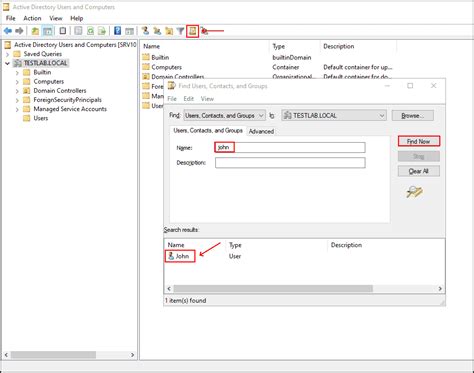Select Managed Service Accounts in the tree
This screenshot has height=373, width=474.
[x=70, y=109]
